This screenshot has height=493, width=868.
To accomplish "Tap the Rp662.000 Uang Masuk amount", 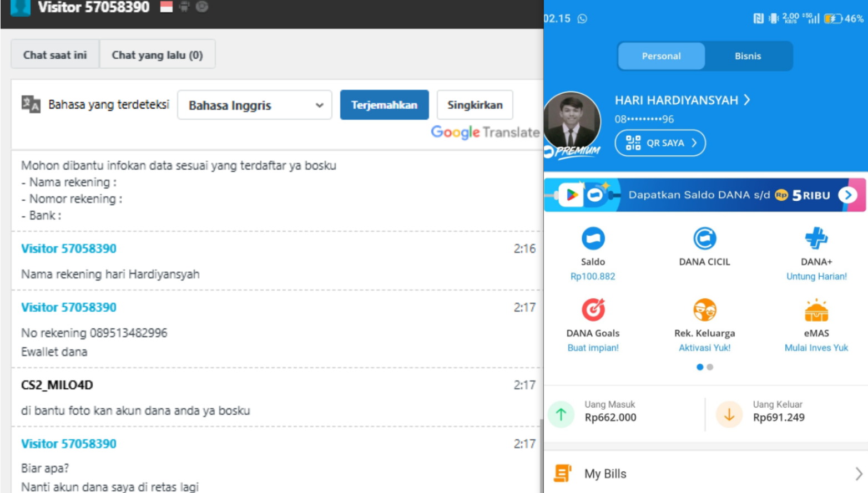I will click(x=610, y=418).
